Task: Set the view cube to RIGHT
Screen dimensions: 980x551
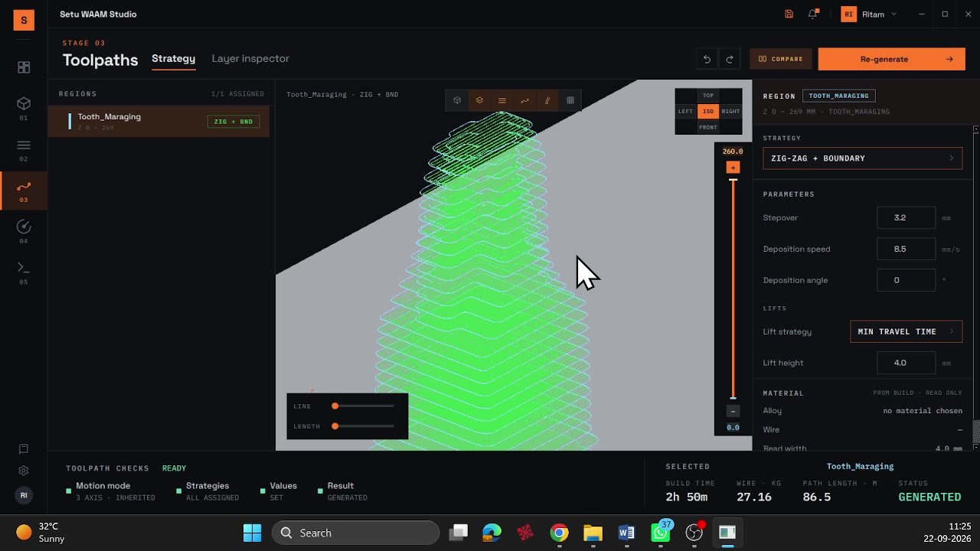Action: (x=731, y=112)
